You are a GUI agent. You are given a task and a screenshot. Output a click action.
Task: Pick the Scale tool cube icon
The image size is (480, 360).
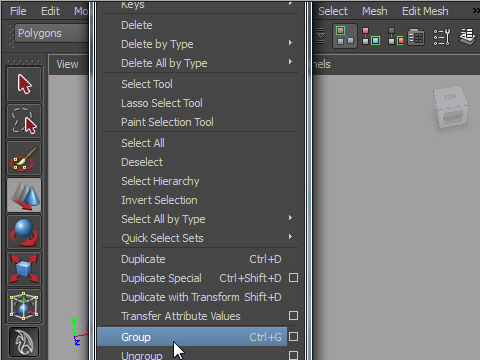(24, 269)
